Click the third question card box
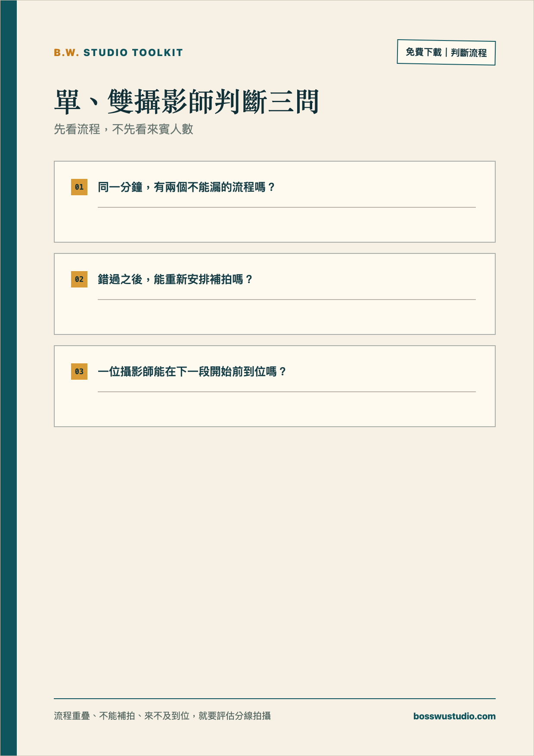 275,386
